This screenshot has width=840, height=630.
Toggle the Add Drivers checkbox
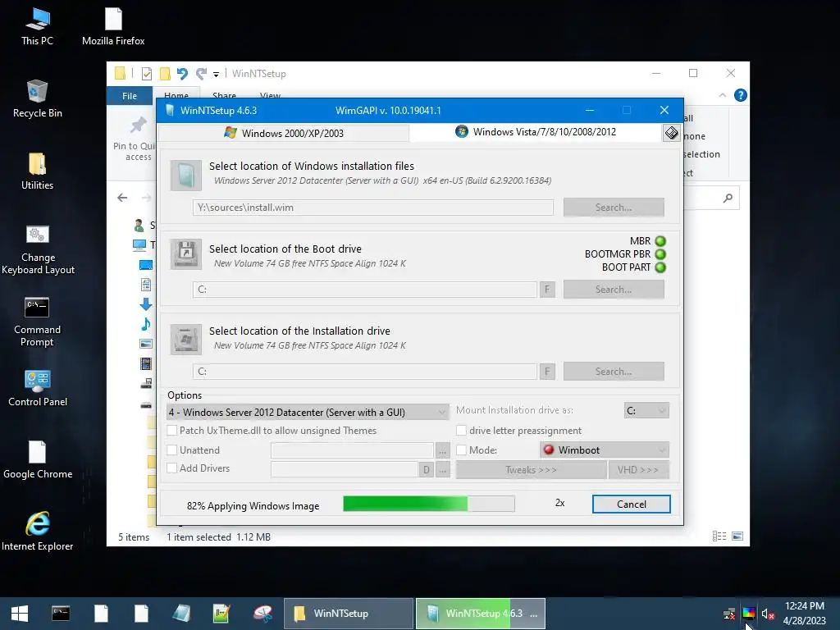(172, 468)
